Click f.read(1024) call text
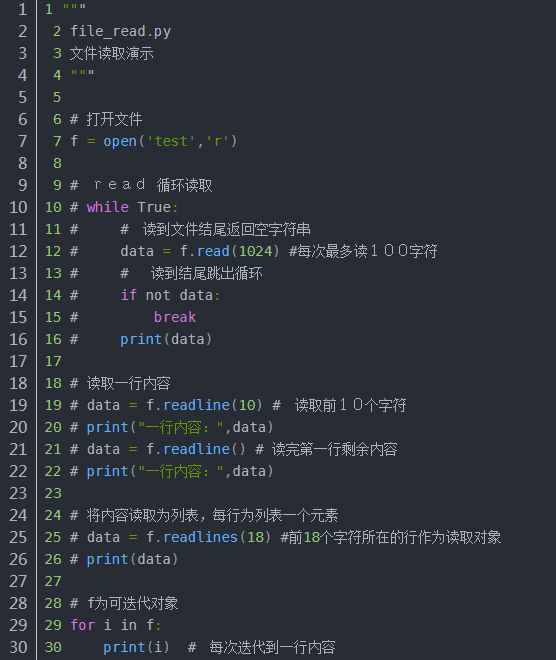The image size is (556, 660). pos(229,251)
